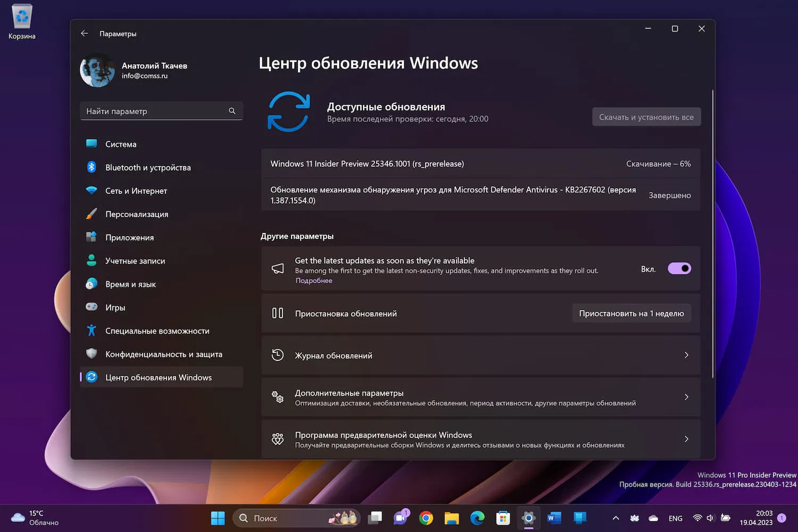Open Microsoft Word from the taskbar
This screenshot has height=532, width=798.
(554, 518)
